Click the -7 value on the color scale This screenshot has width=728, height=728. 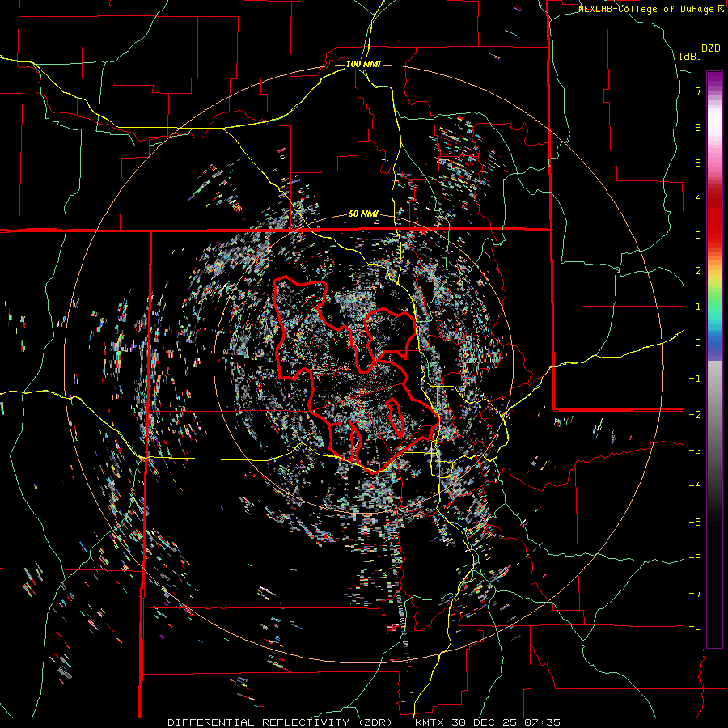click(695, 594)
